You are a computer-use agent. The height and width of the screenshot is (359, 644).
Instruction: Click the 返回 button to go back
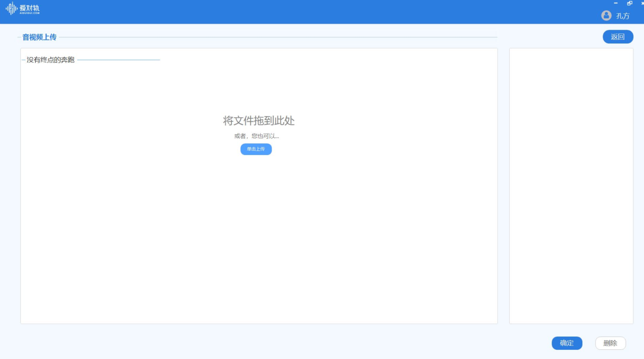[617, 37]
